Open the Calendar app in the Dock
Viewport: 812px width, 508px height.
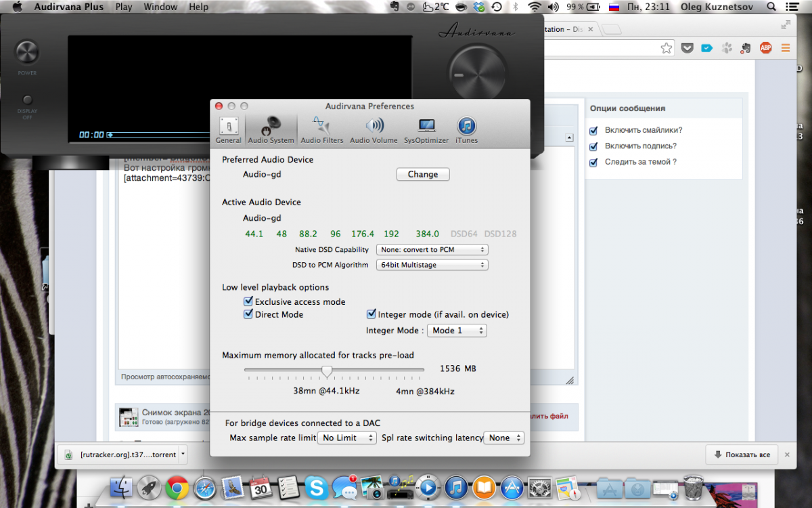click(x=261, y=488)
